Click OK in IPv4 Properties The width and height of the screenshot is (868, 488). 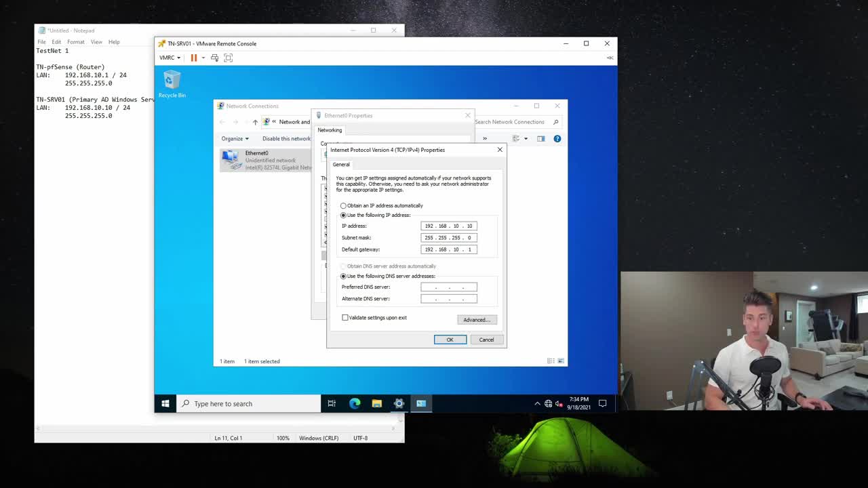coord(450,340)
